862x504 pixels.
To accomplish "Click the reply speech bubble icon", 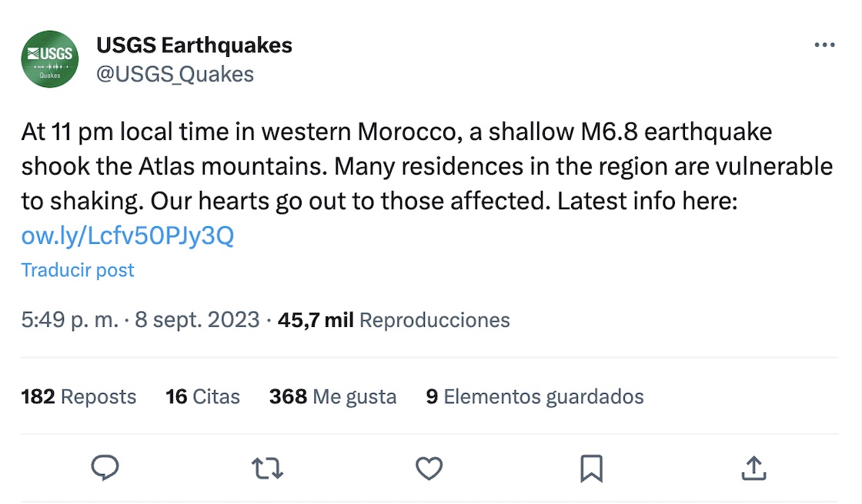I will (x=105, y=468).
